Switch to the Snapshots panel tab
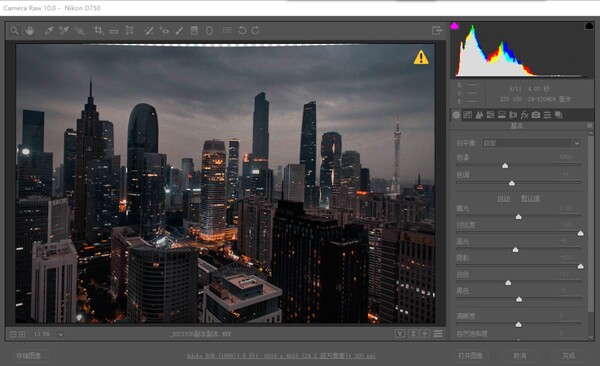This screenshot has width=600, height=366. 559,115
